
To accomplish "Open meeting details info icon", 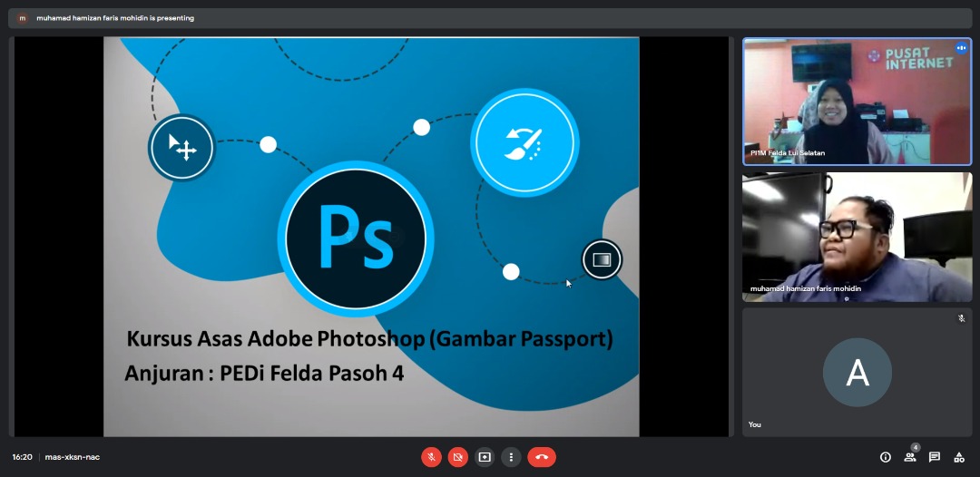I will click(x=885, y=457).
